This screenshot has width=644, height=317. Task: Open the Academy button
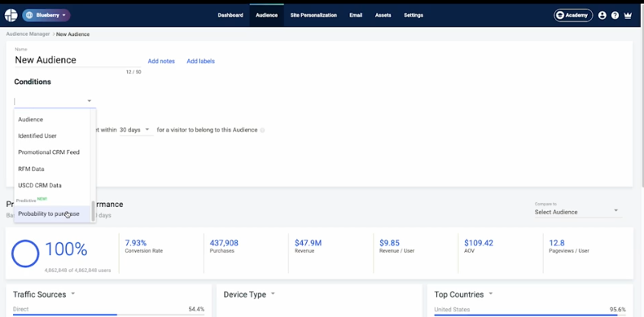pos(573,15)
